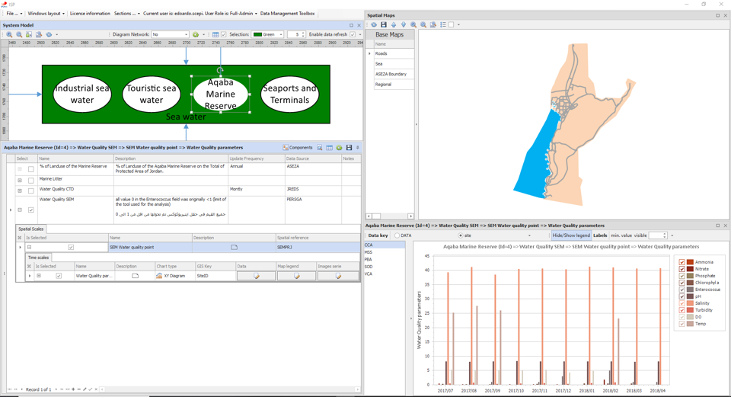Open the Images serie cell button

coord(338,276)
